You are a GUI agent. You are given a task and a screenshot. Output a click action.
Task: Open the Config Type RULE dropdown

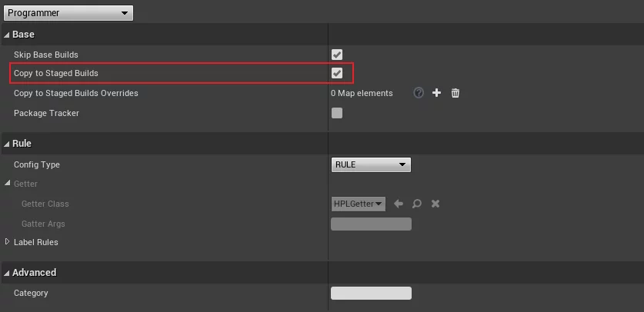(371, 164)
